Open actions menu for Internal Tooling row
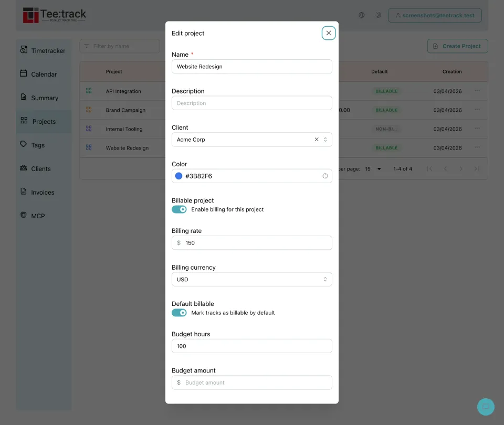This screenshot has width=504, height=425. (477, 128)
